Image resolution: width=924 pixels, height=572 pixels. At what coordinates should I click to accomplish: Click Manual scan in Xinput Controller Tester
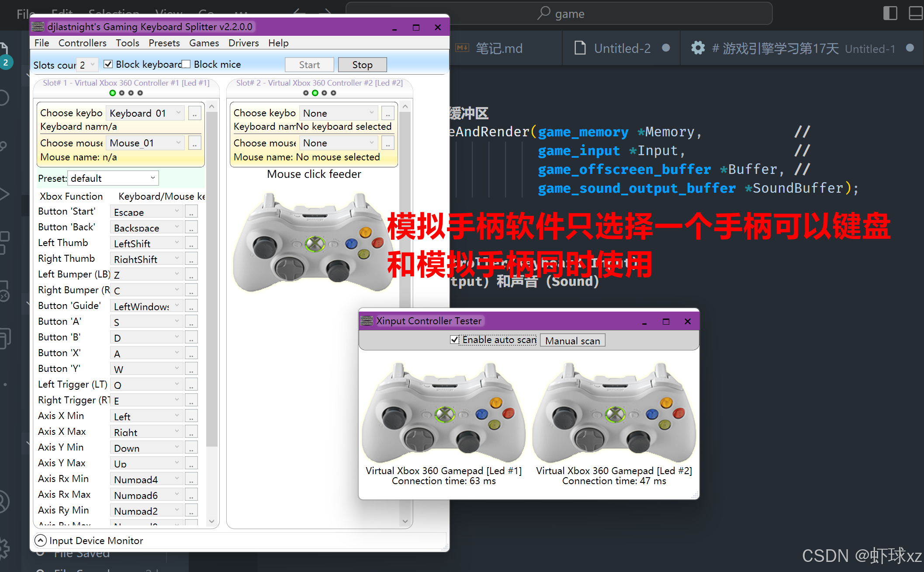pos(572,340)
